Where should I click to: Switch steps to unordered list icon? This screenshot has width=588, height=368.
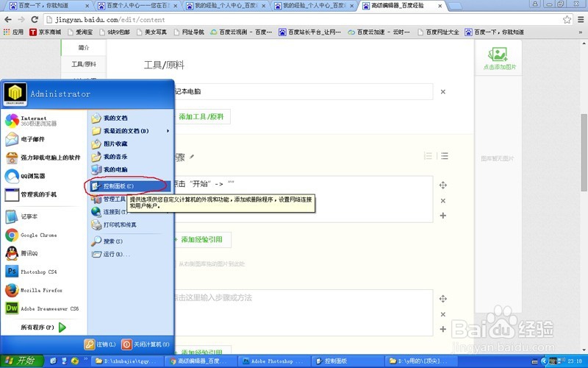point(445,156)
